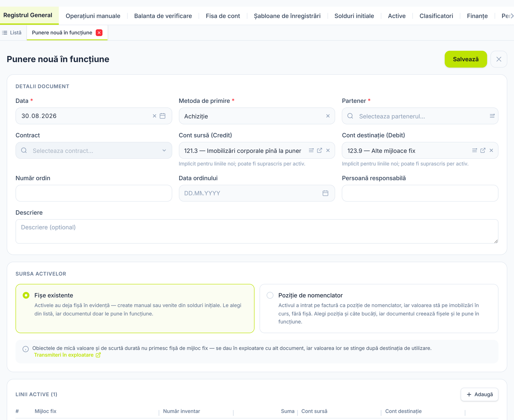Click the X button beside Salvează
The image size is (514, 420).
(499, 59)
